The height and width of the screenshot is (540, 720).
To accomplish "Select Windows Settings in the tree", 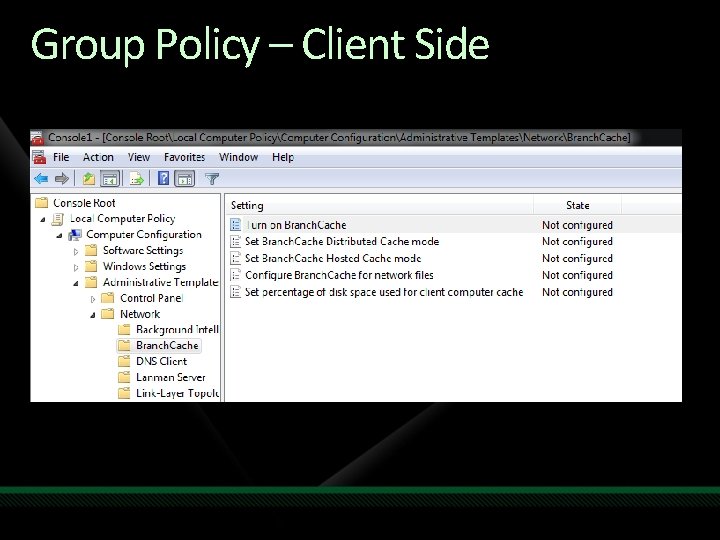I will [144, 266].
